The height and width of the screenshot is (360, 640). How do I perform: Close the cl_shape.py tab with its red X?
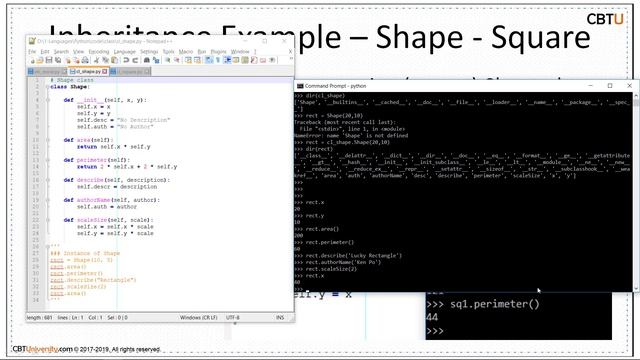tap(104, 71)
